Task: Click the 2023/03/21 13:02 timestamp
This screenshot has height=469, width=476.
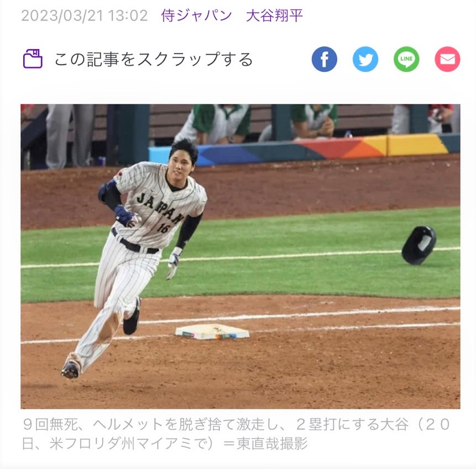Action: (85, 15)
